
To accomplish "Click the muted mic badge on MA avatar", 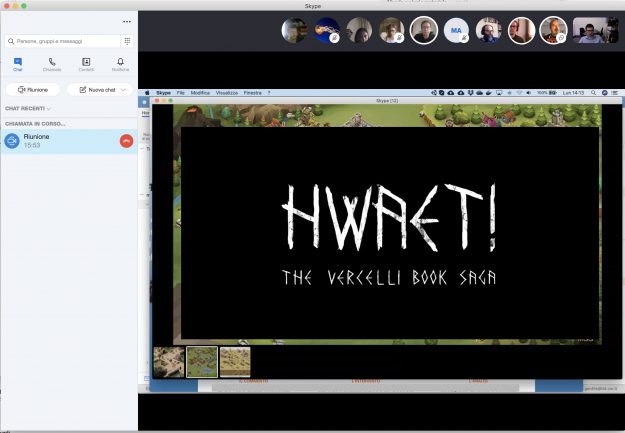I will 464,38.
